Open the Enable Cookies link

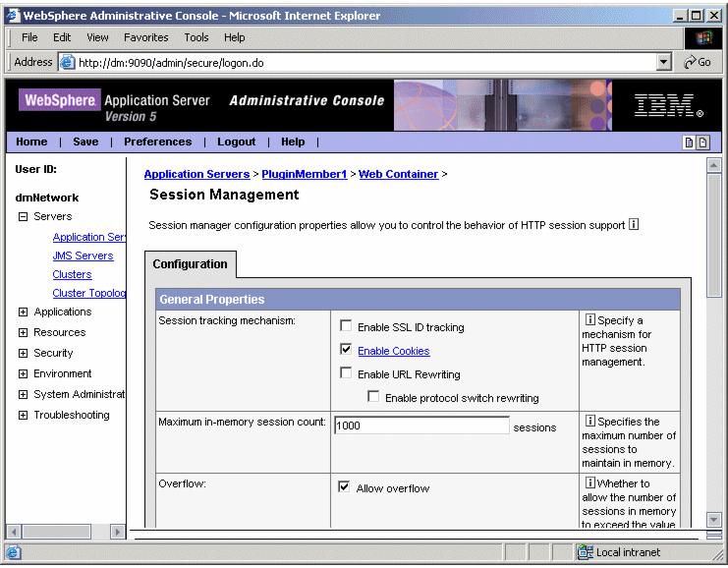coord(394,351)
